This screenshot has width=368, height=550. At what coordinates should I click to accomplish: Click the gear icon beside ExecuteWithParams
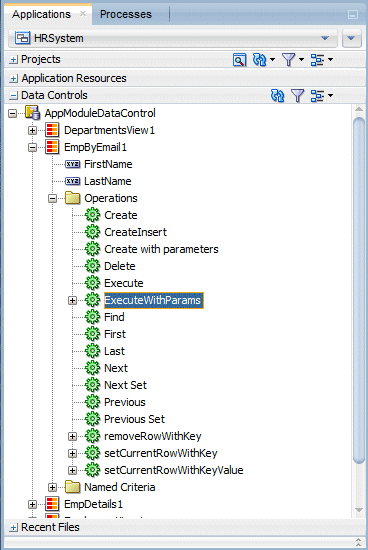(x=93, y=300)
